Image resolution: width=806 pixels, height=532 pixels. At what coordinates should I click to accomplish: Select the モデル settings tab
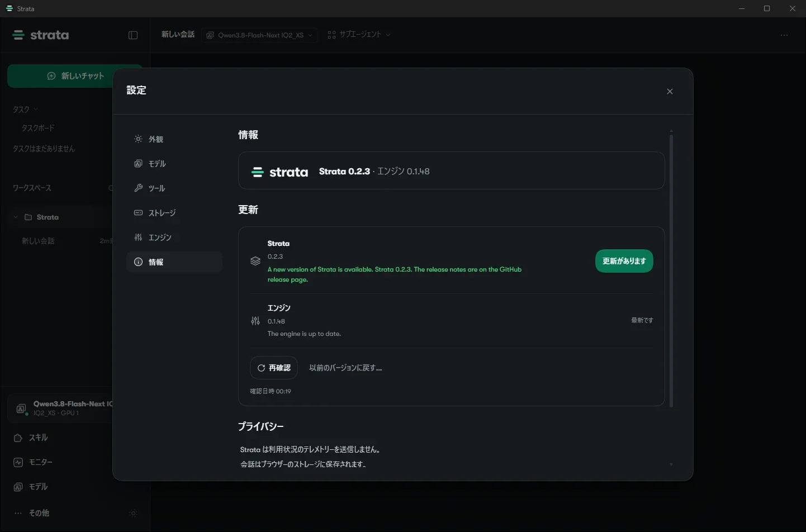point(174,164)
